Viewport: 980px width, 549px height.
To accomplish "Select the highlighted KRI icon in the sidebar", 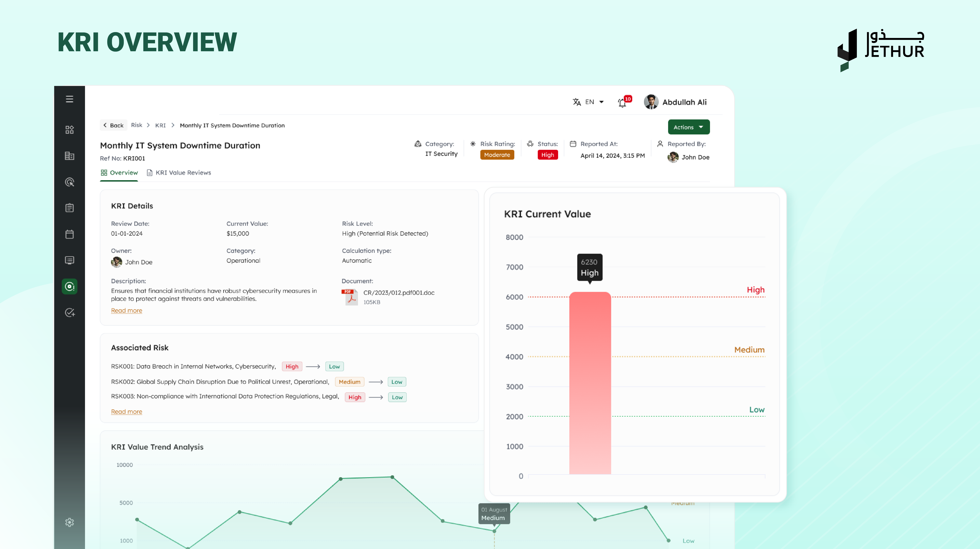I will click(x=69, y=286).
